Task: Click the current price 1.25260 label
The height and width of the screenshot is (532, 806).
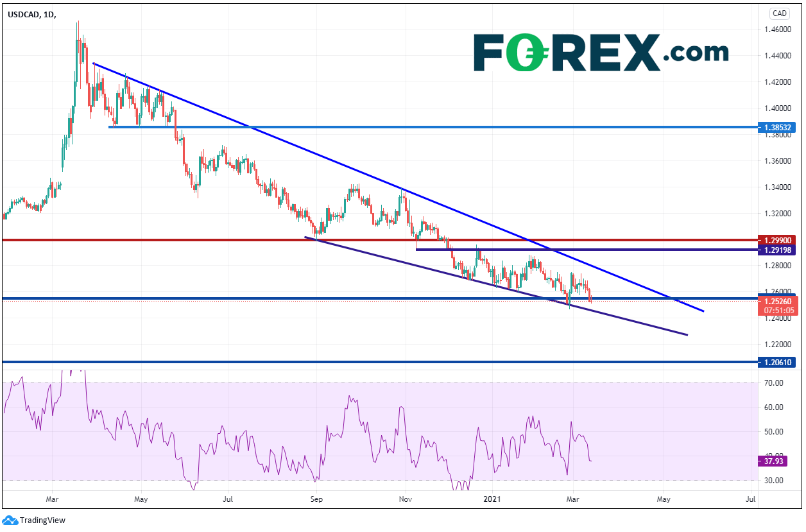Action: click(x=776, y=300)
